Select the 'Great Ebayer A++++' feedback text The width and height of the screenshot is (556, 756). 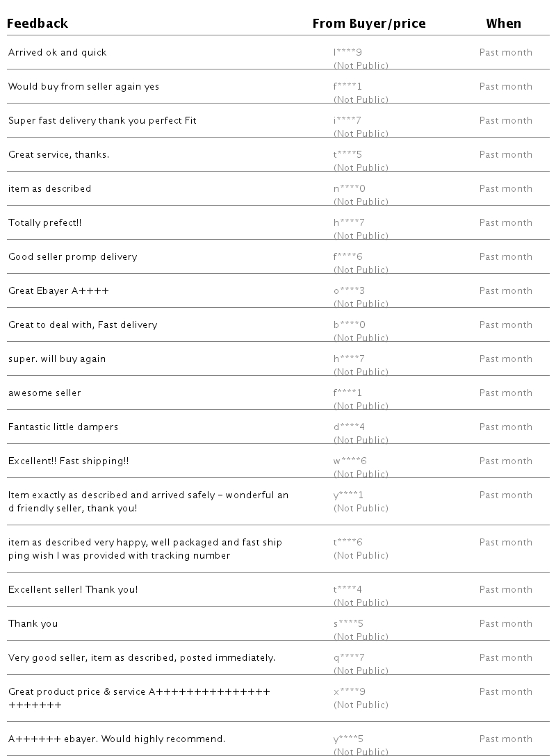click(58, 291)
